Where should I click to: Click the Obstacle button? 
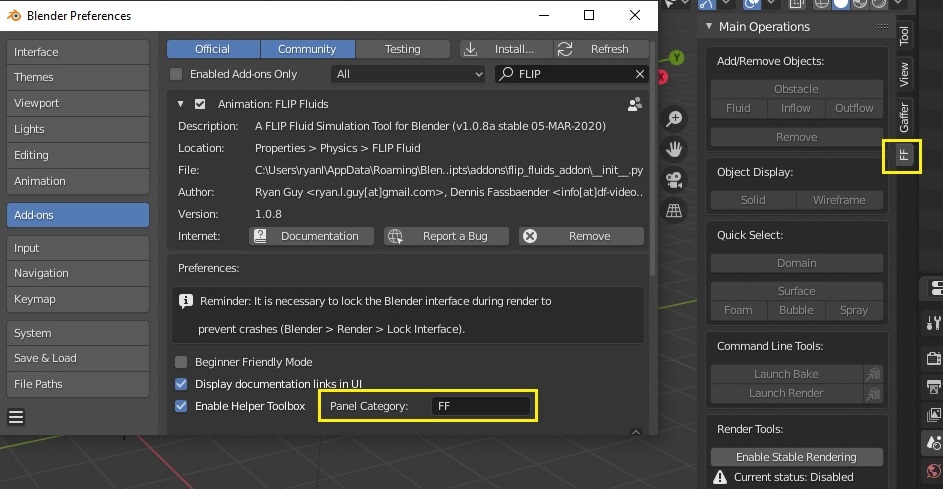point(796,89)
